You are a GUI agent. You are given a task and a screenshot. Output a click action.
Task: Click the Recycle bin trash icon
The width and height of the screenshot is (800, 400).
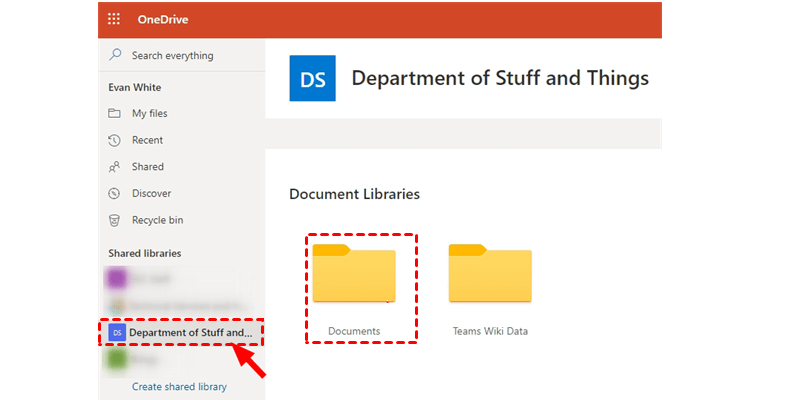tap(114, 220)
